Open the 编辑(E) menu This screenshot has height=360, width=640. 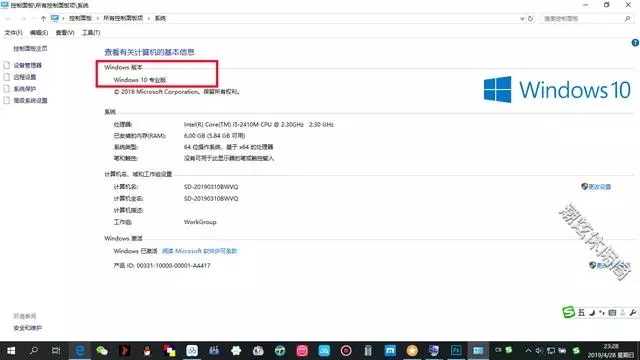(39, 33)
